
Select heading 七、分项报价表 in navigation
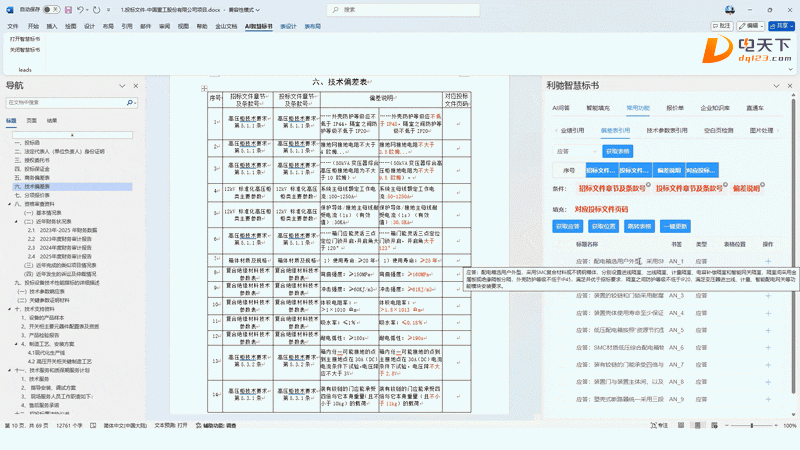point(32,195)
